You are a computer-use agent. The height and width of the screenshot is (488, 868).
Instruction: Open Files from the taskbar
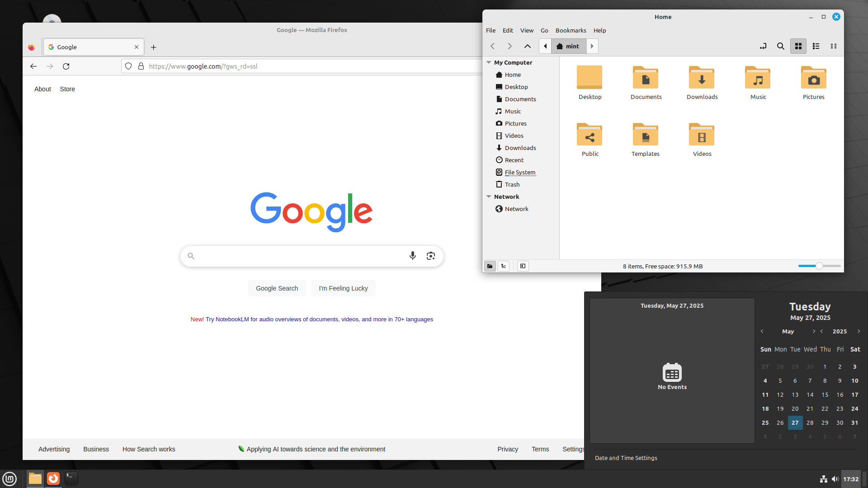point(35,479)
